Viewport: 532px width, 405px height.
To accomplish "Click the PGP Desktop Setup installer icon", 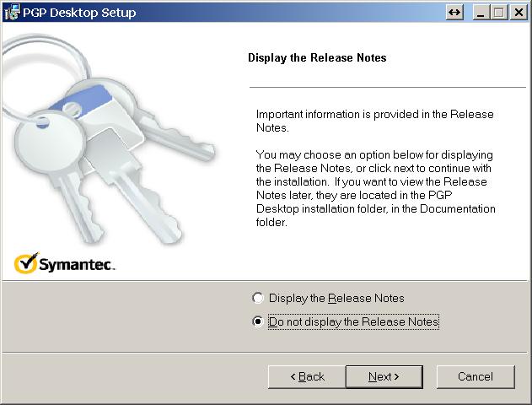I will tap(12, 13).
